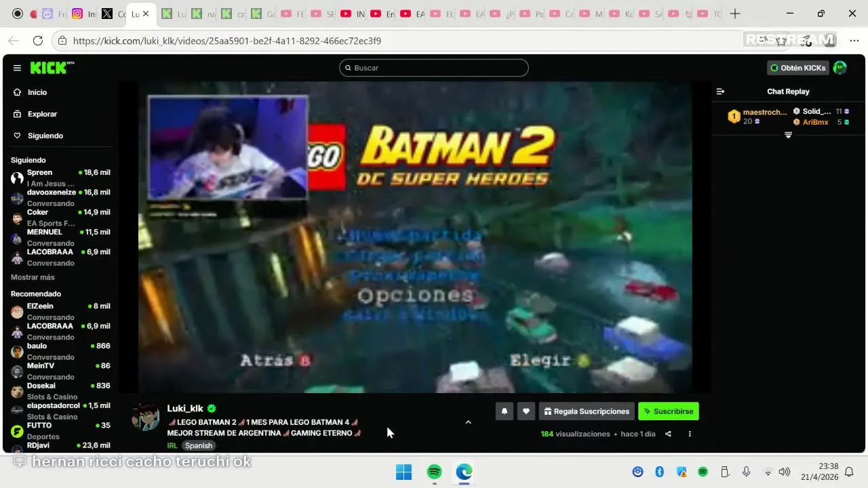Open Dosekai's recommended channel
The width and height of the screenshot is (868, 488).
click(x=60, y=391)
